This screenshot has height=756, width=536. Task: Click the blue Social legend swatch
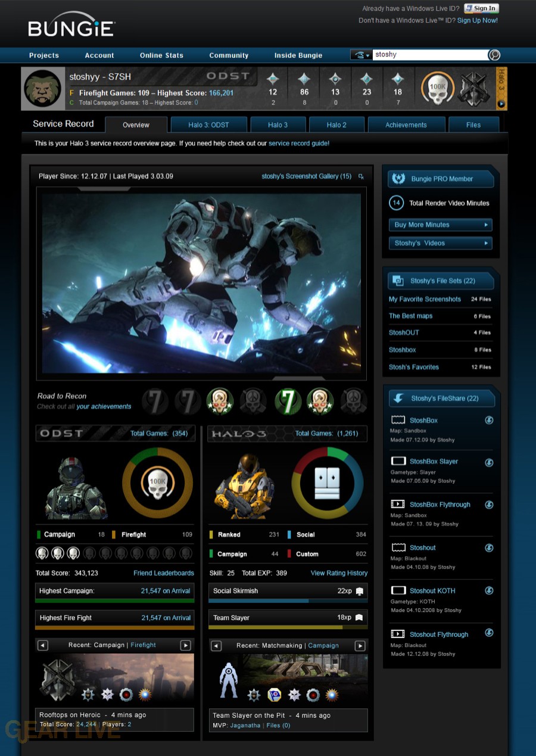289,534
